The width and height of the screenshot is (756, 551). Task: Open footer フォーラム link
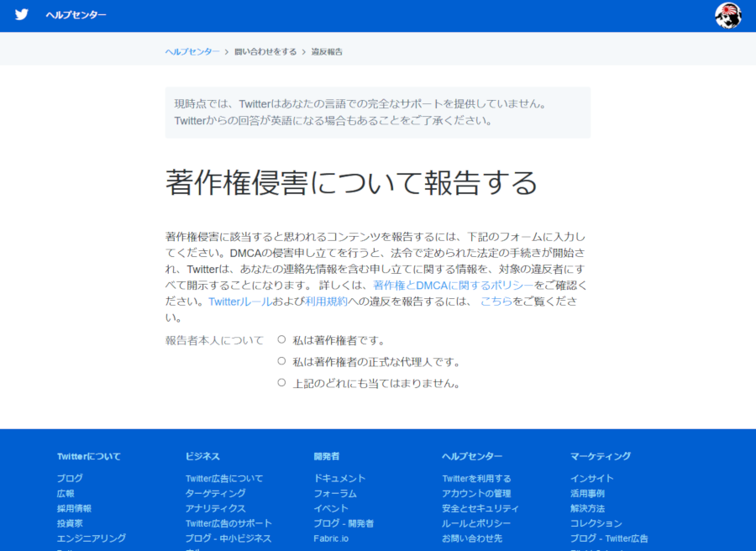[335, 494]
